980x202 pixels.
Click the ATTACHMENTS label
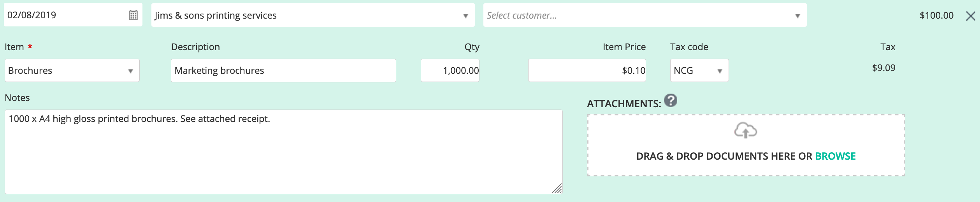(x=624, y=104)
